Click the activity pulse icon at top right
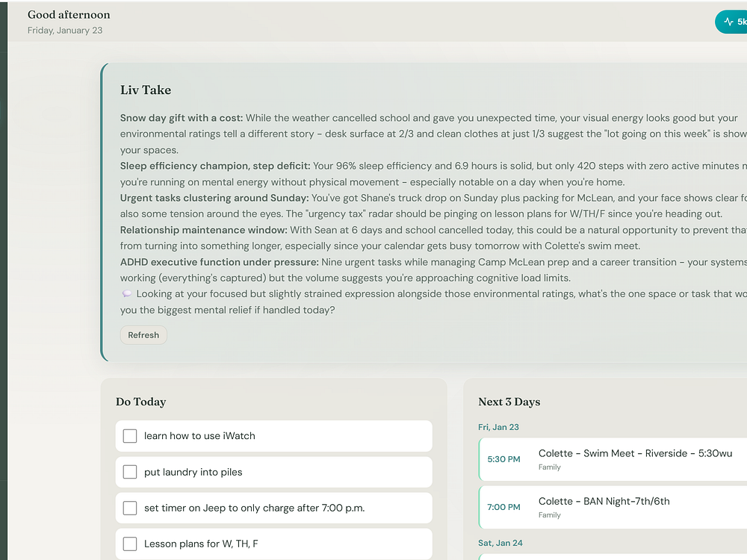The image size is (747, 560). [x=728, y=22]
